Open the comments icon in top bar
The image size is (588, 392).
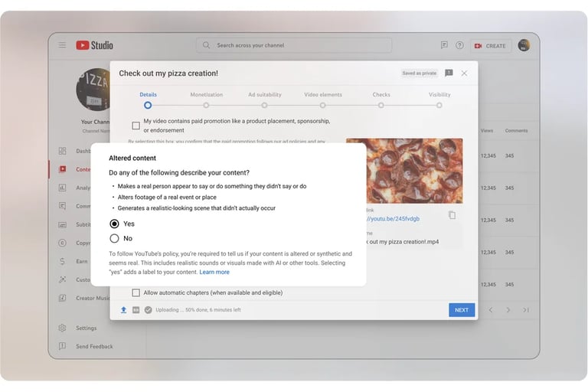point(444,45)
